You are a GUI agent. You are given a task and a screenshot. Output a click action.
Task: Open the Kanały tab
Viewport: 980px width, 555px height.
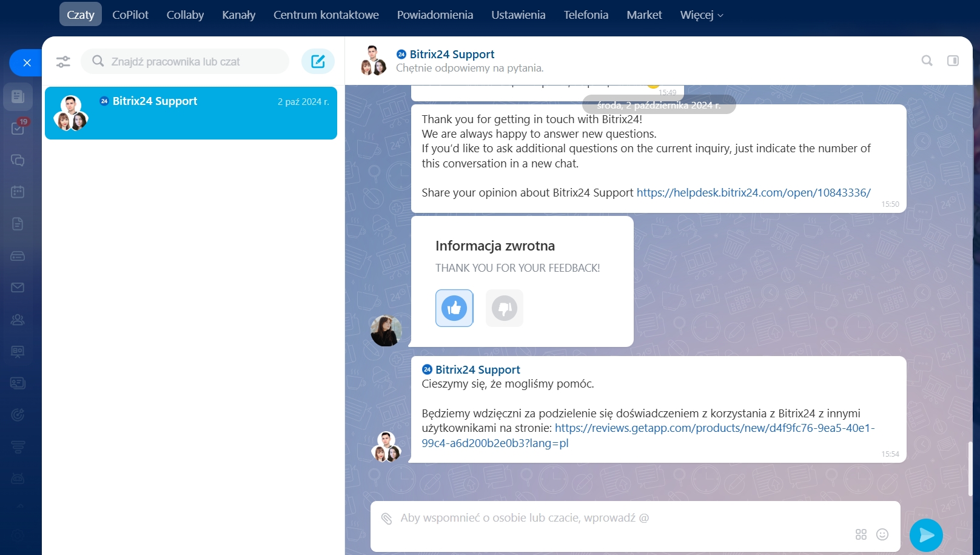click(239, 15)
